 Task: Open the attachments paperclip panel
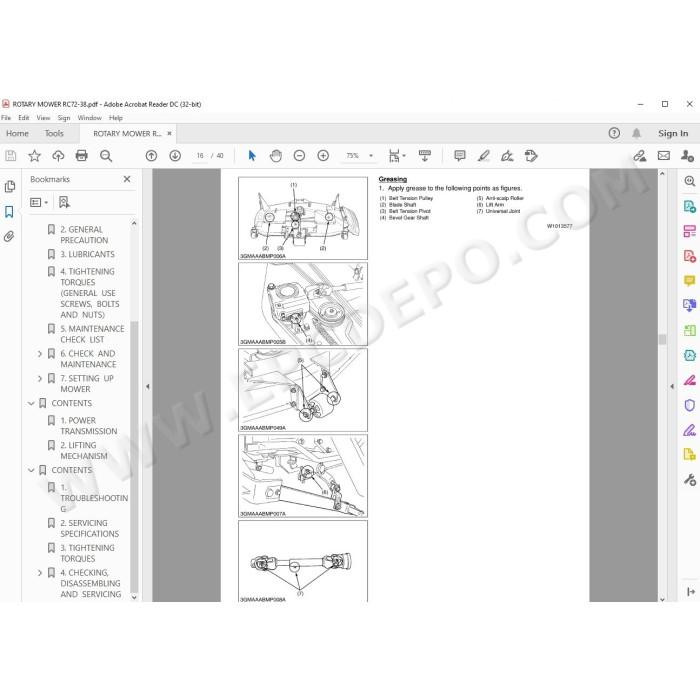click(9, 236)
